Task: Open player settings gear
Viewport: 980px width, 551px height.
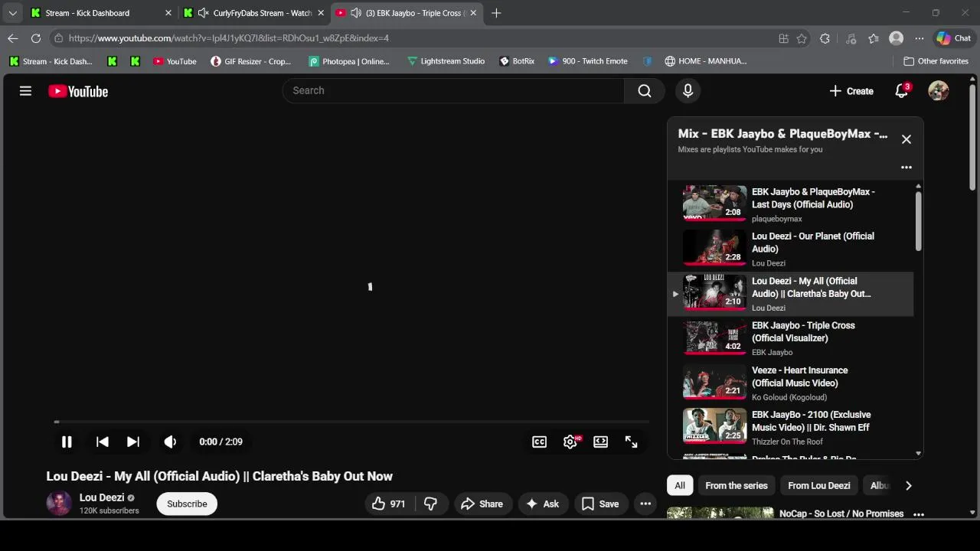Action: (570, 442)
